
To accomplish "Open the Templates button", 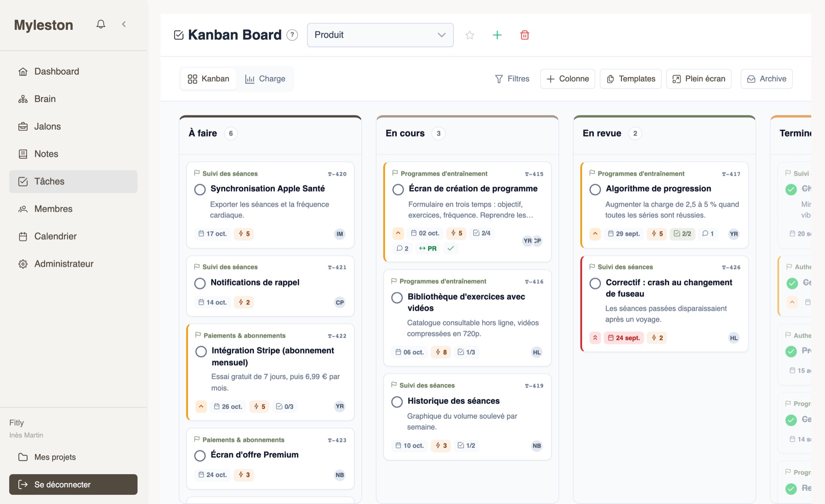I will (631, 79).
